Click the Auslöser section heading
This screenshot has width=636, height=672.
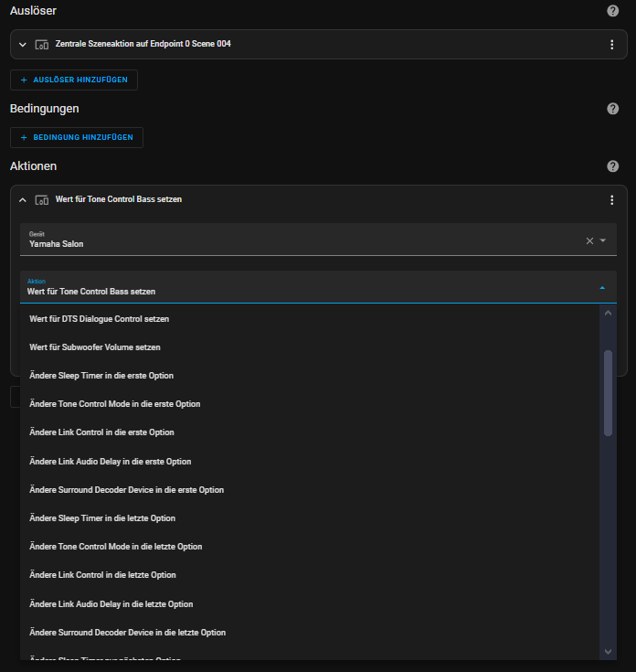(33, 11)
